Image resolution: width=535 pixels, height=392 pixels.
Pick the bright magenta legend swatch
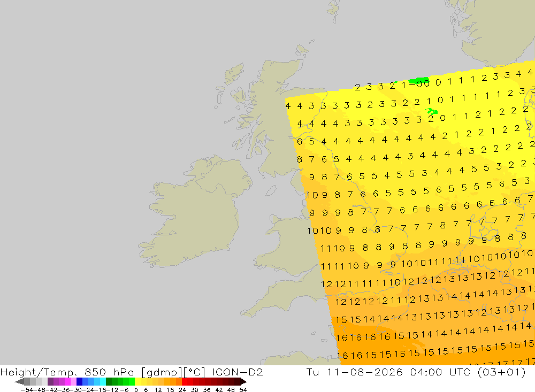pos(67,382)
